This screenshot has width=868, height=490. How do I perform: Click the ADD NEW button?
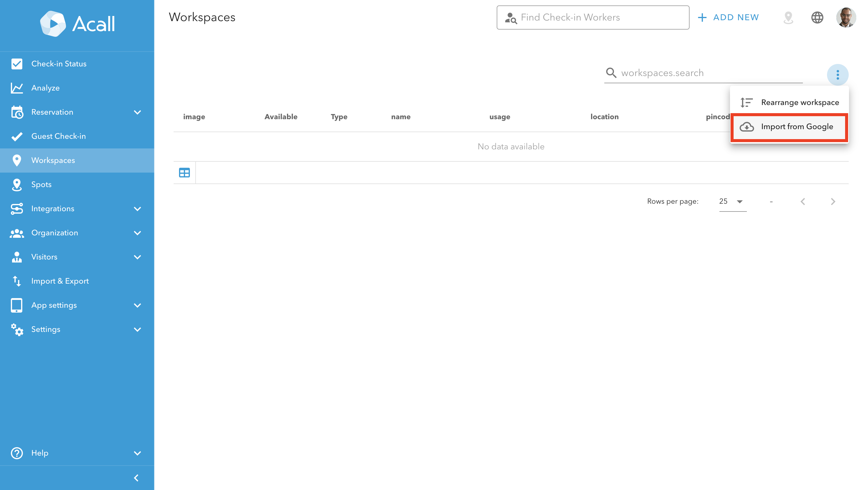(728, 17)
